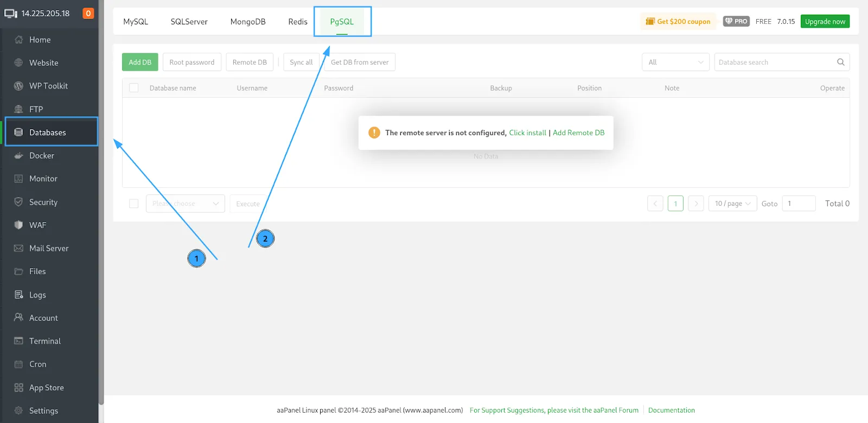Click the Mail Server envelope icon
868x423 pixels.
coord(18,248)
